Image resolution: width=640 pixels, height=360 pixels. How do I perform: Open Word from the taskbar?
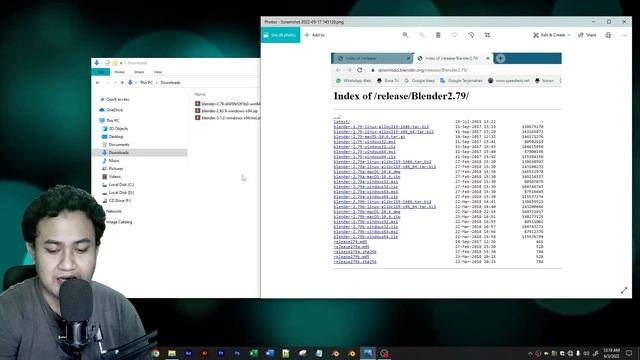pyautogui.click(x=270, y=353)
